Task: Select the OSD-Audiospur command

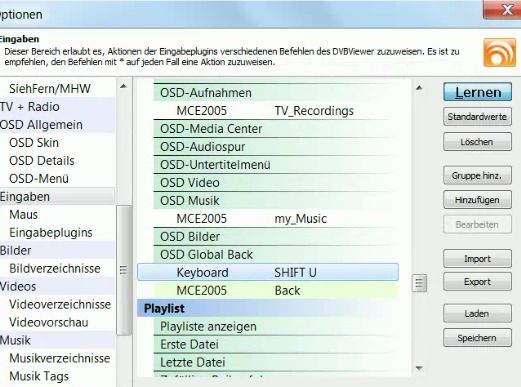Action: click(276, 147)
